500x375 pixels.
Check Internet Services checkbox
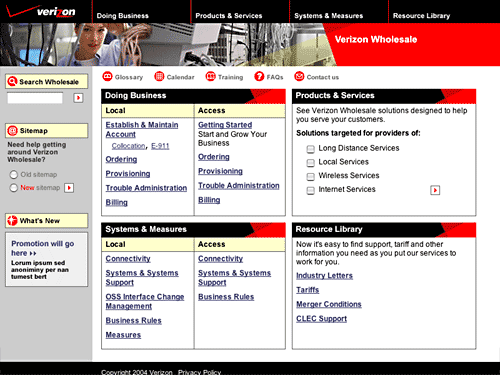click(x=310, y=190)
